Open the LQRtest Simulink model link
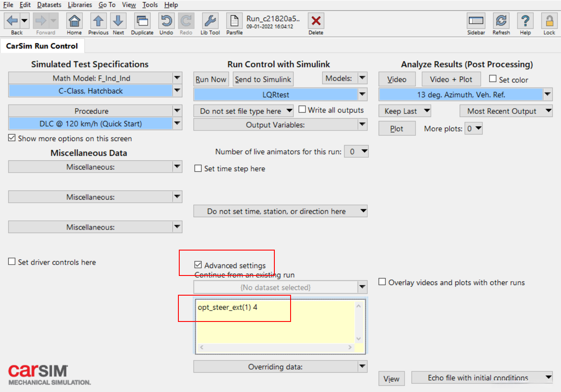This screenshot has width=561, height=392. [276, 94]
